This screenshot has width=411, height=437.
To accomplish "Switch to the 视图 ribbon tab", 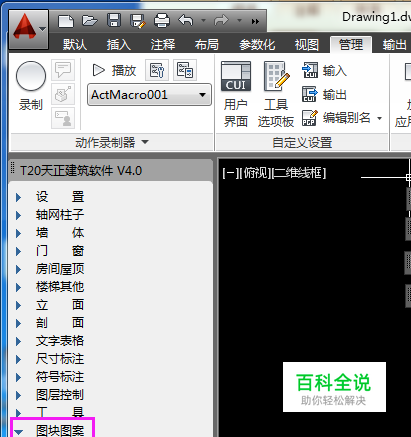I will coord(307,44).
